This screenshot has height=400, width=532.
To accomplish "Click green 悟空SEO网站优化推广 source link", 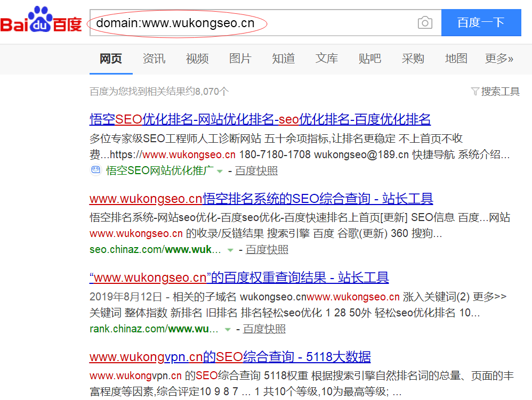I will point(160,170).
